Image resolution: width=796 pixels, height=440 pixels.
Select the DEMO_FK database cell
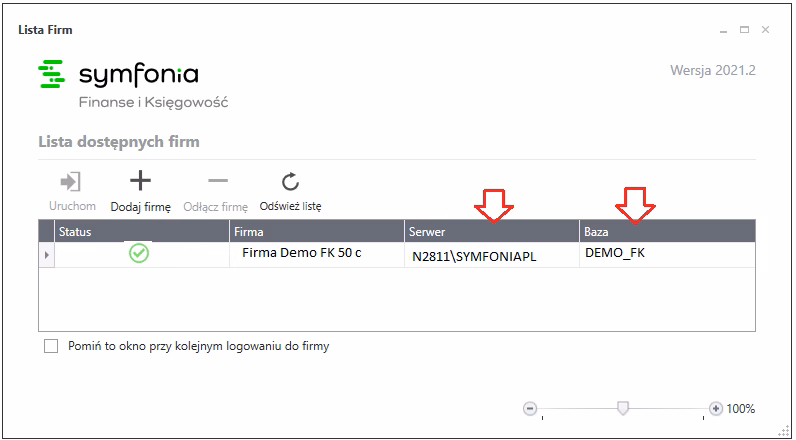click(668, 254)
